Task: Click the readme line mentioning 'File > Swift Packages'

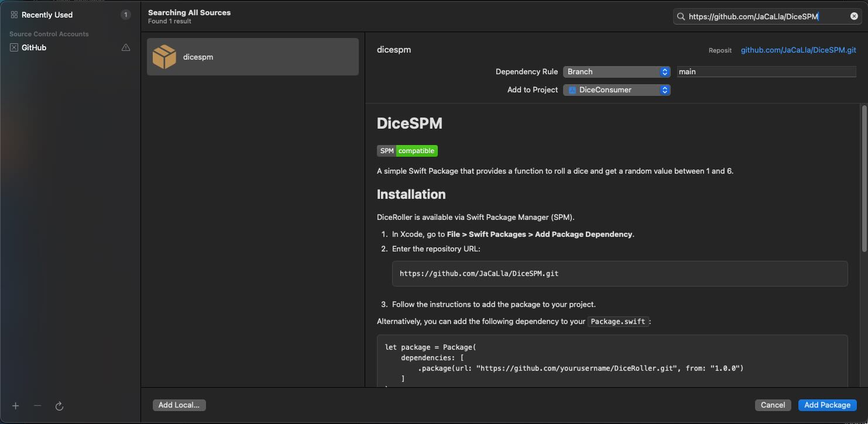Action: [513, 234]
